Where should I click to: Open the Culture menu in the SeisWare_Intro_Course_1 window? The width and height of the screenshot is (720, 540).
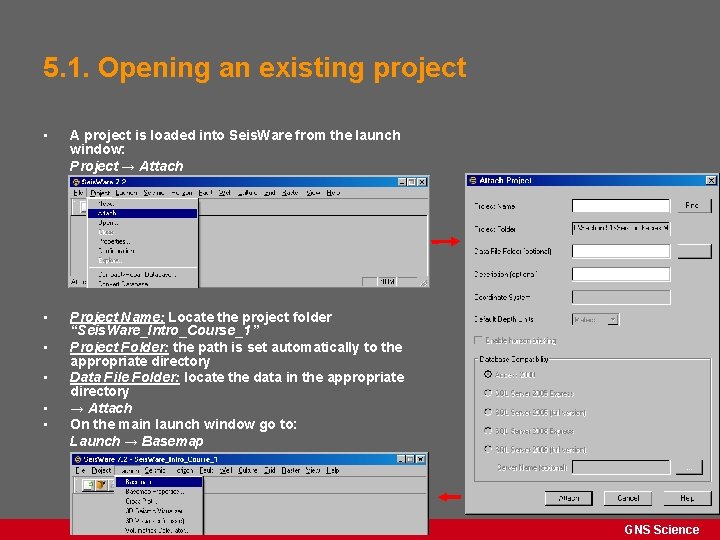point(248,471)
